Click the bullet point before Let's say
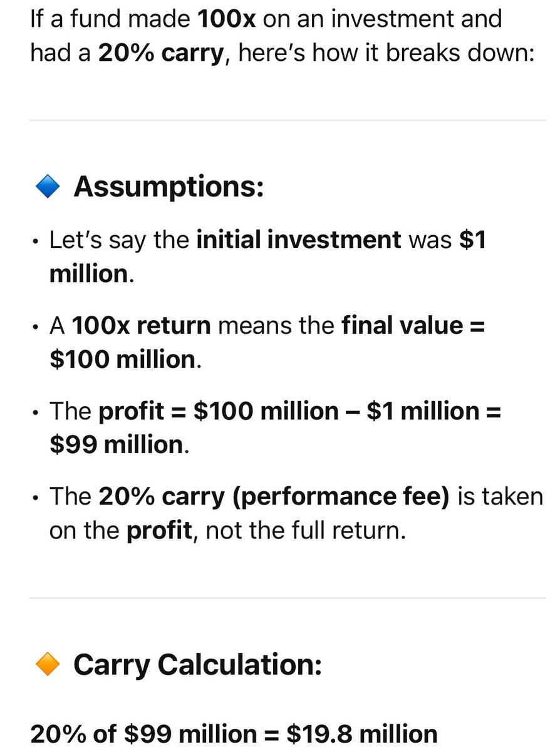 [37, 241]
